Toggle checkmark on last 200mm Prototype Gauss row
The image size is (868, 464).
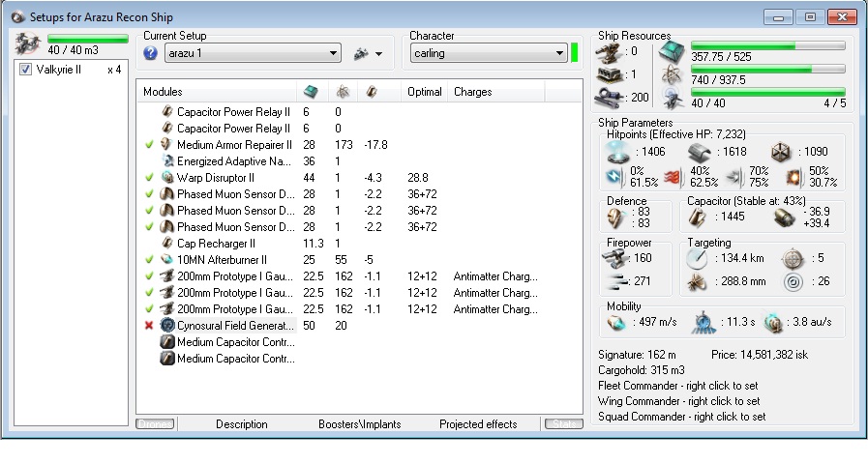(149, 308)
